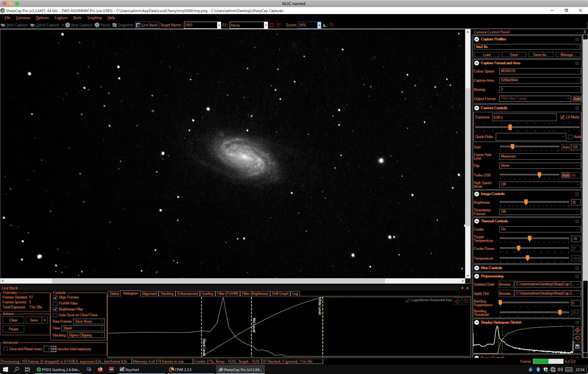Open PHD2 Guiding from the taskbar
Image resolution: width=588 pixels, height=374 pixels.
coord(59,369)
